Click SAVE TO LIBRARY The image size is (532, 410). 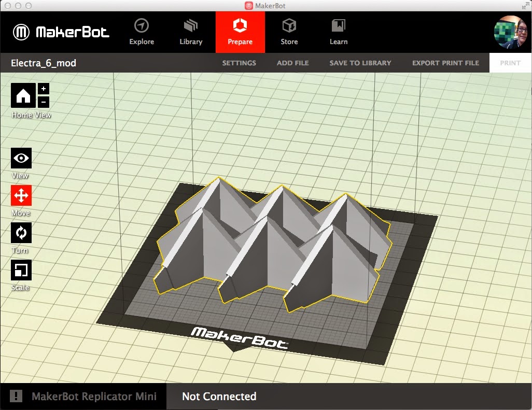pyautogui.click(x=360, y=63)
